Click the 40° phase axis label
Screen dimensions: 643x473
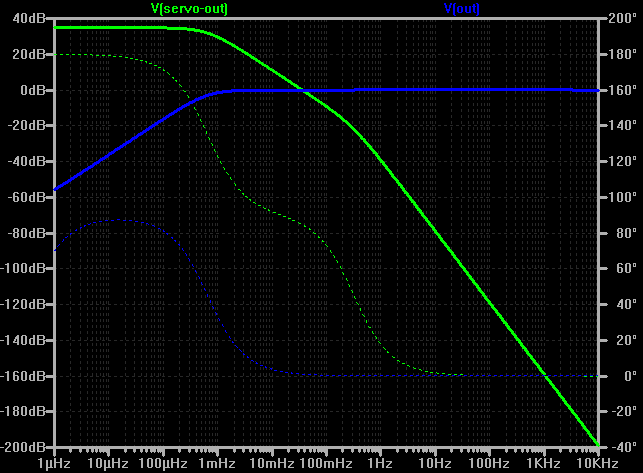coord(627,304)
